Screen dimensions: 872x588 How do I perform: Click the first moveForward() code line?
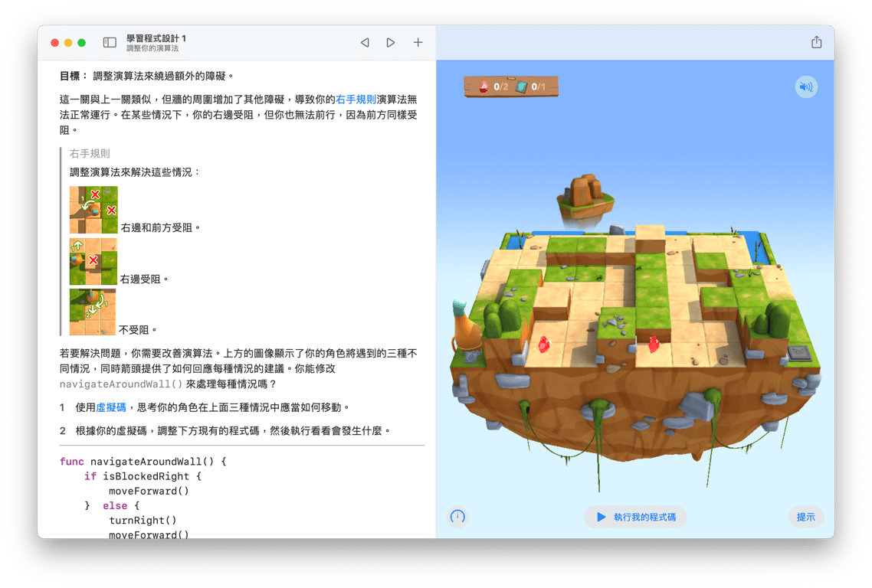click(149, 491)
